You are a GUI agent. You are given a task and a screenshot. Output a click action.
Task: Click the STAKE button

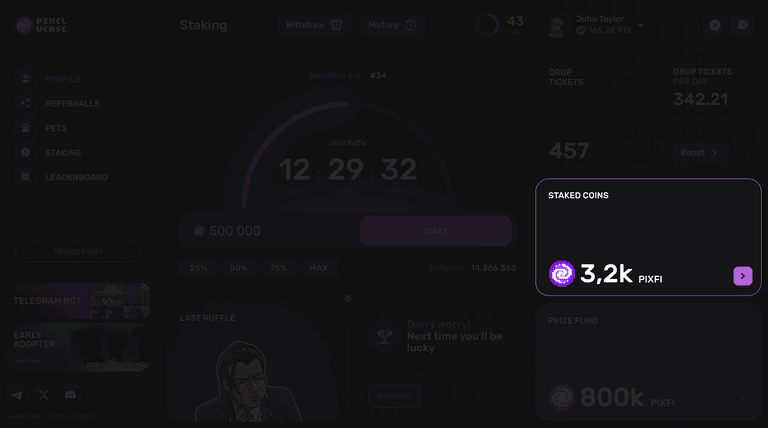tap(436, 231)
